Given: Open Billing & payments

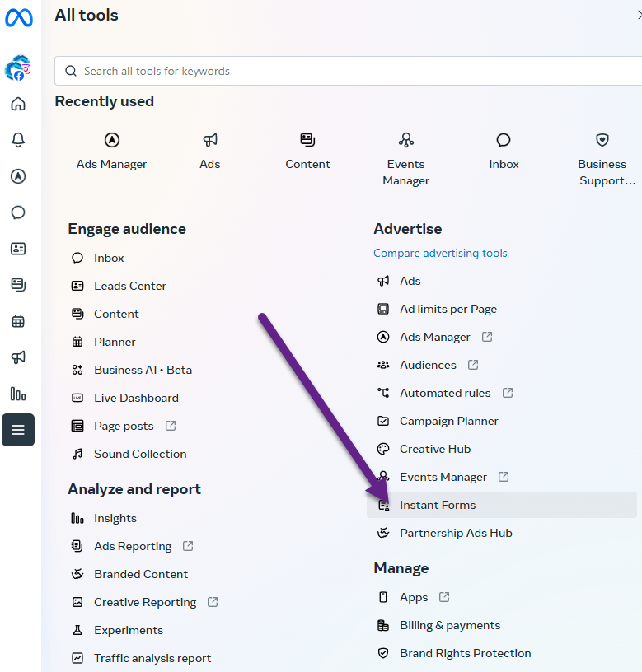Looking at the screenshot, I should pos(449,625).
